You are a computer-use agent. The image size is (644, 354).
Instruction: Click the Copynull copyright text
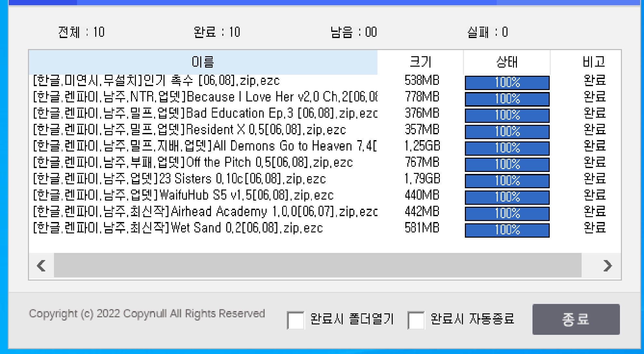click(x=147, y=314)
